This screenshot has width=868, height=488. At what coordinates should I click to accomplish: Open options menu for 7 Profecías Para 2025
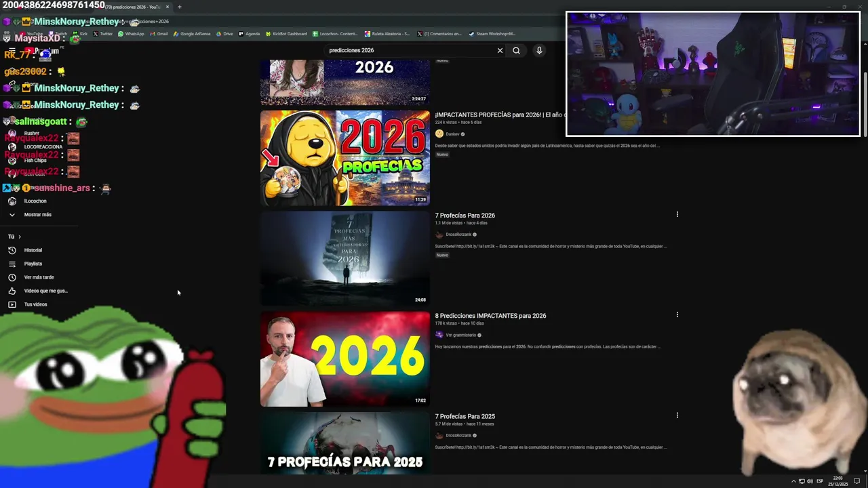click(x=677, y=415)
